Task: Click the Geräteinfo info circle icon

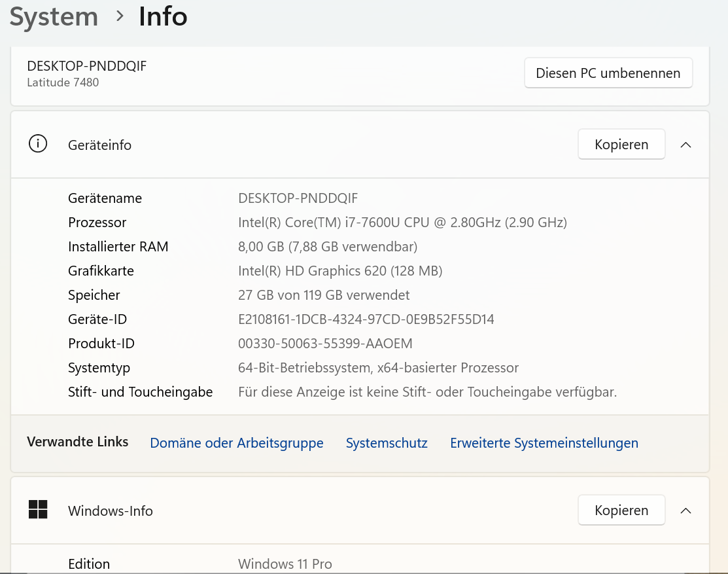Action: point(38,143)
